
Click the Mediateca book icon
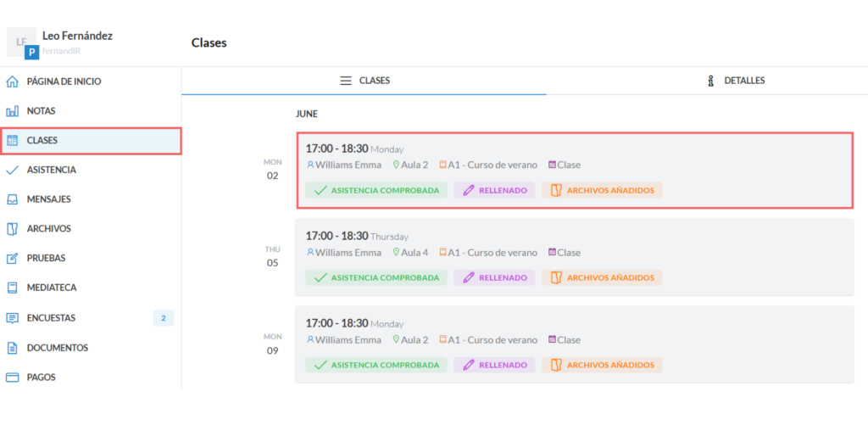(12, 288)
